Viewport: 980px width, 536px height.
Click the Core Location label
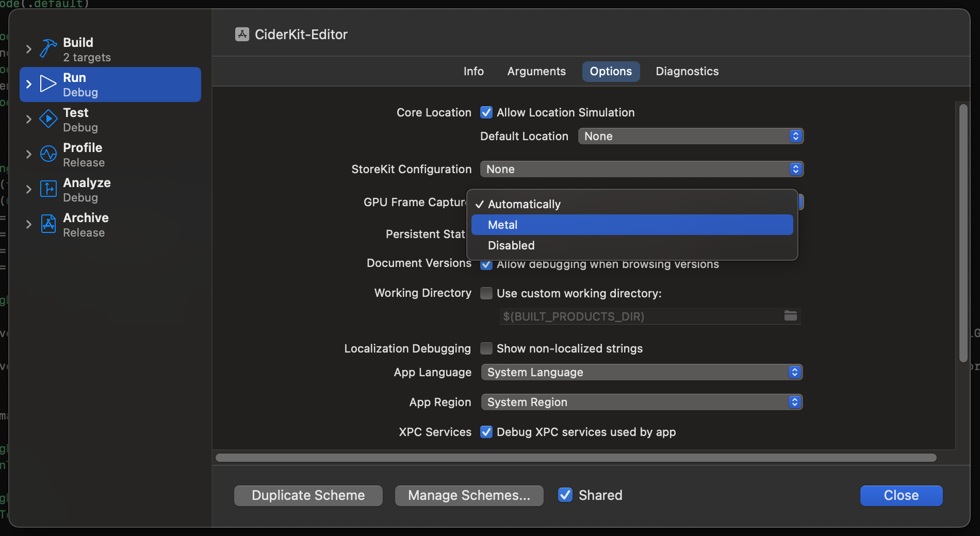click(434, 112)
